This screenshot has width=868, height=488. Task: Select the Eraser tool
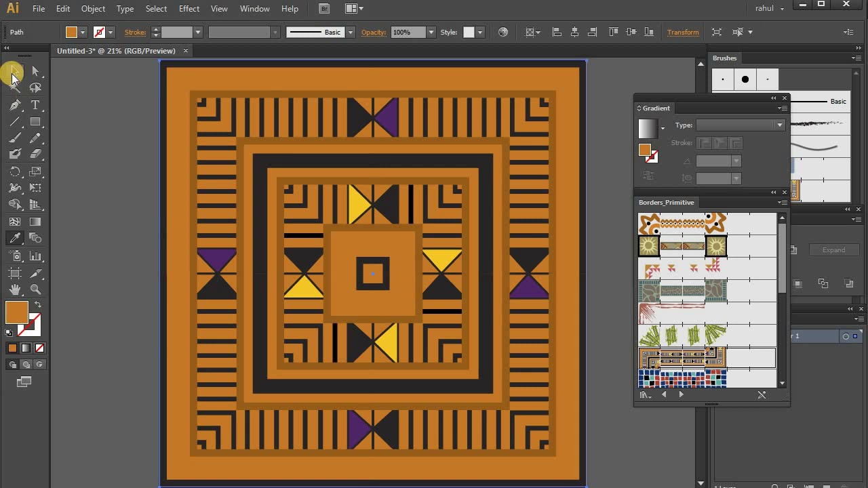35,155
